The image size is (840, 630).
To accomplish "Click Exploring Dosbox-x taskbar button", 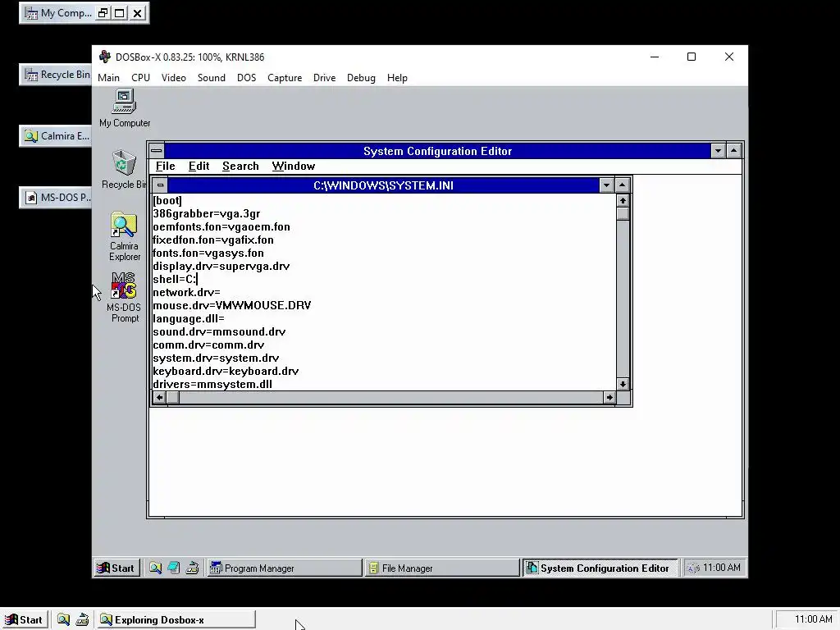I will coord(176,620).
